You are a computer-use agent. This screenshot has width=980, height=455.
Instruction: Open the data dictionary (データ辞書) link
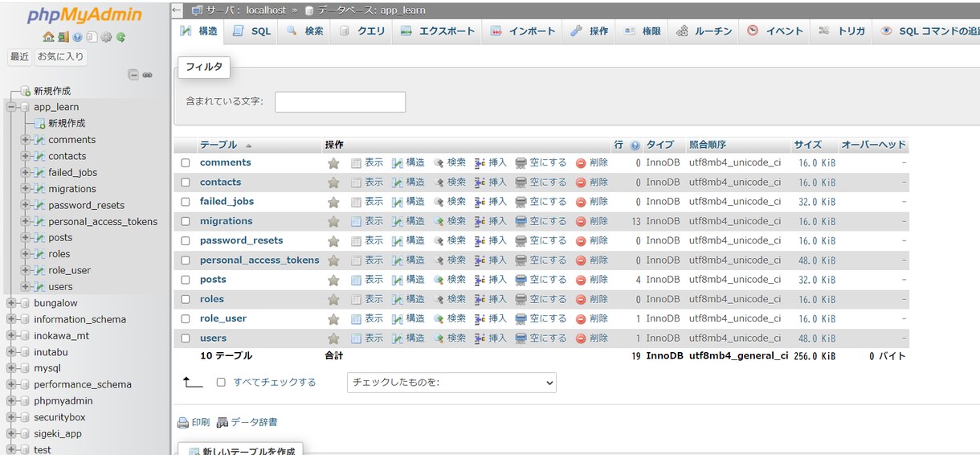(x=247, y=422)
